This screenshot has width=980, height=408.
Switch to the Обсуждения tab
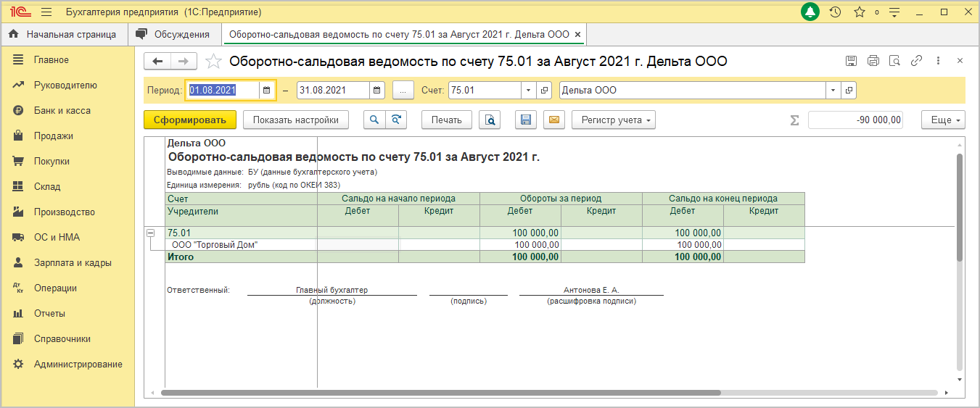click(174, 34)
